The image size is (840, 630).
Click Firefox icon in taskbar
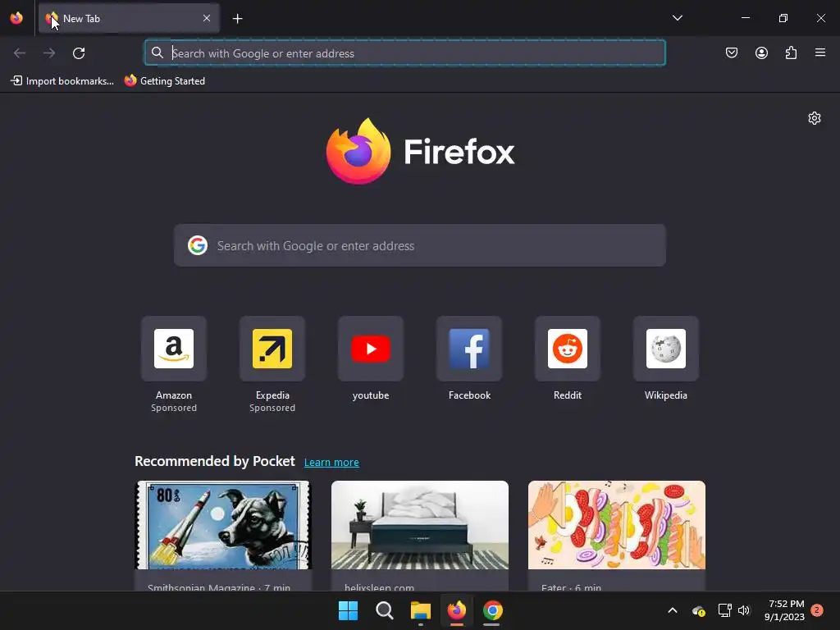click(456, 610)
